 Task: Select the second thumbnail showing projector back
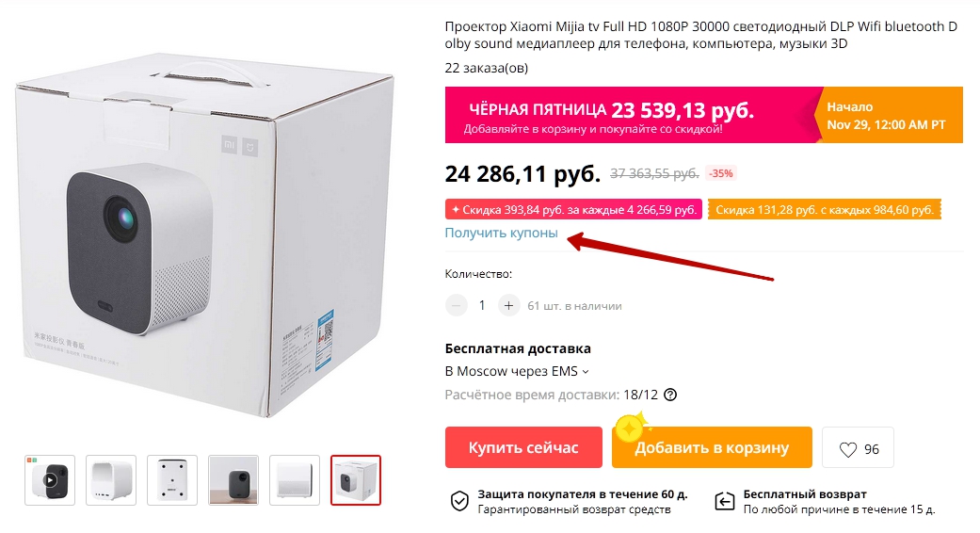click(111, 480)
